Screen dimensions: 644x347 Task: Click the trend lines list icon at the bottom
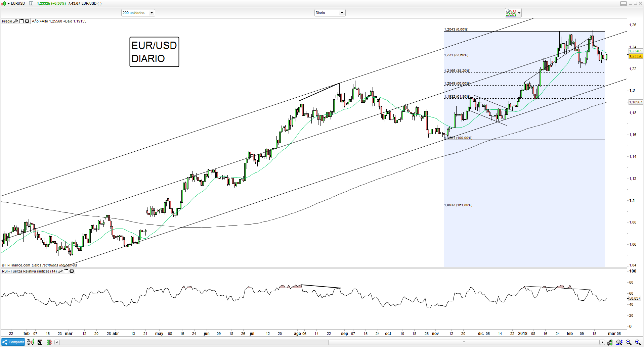[x=40, y=342]
